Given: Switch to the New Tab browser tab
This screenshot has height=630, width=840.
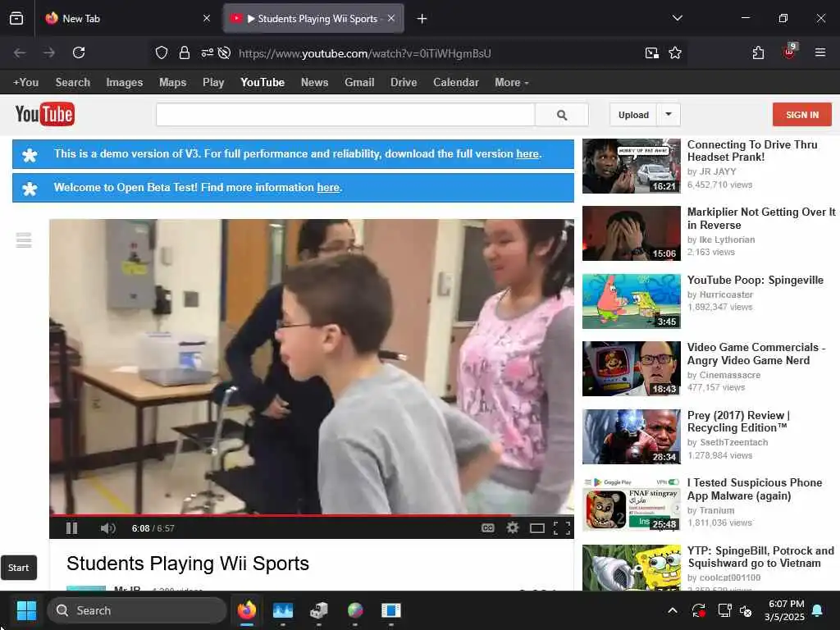Looking at the screenshot, I should point(129,19).
